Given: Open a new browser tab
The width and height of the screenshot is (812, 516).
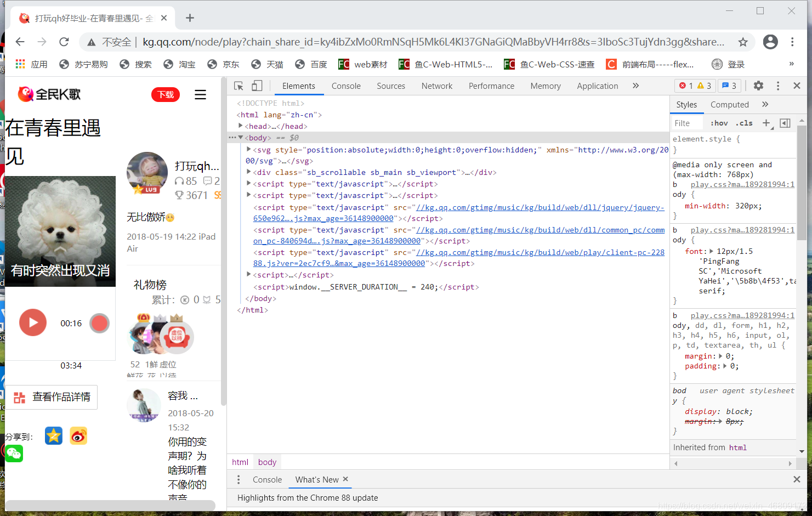Looking at the screenshot, I should 190,18.
